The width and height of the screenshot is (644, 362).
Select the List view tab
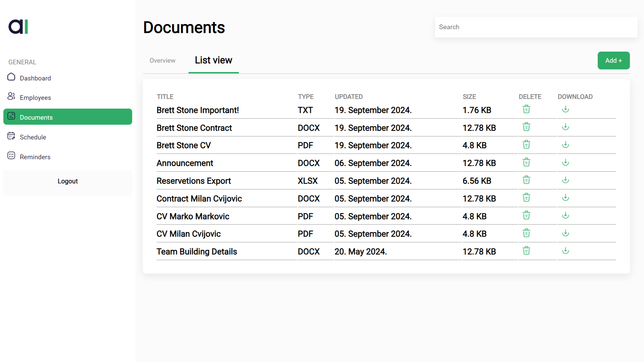click(x=213, y=60)
